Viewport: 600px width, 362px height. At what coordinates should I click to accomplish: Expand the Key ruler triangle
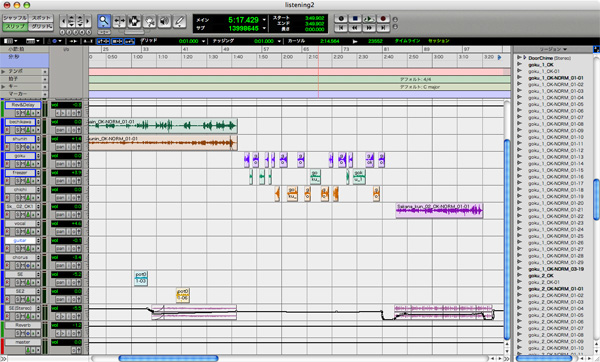(x=3, y=87)
